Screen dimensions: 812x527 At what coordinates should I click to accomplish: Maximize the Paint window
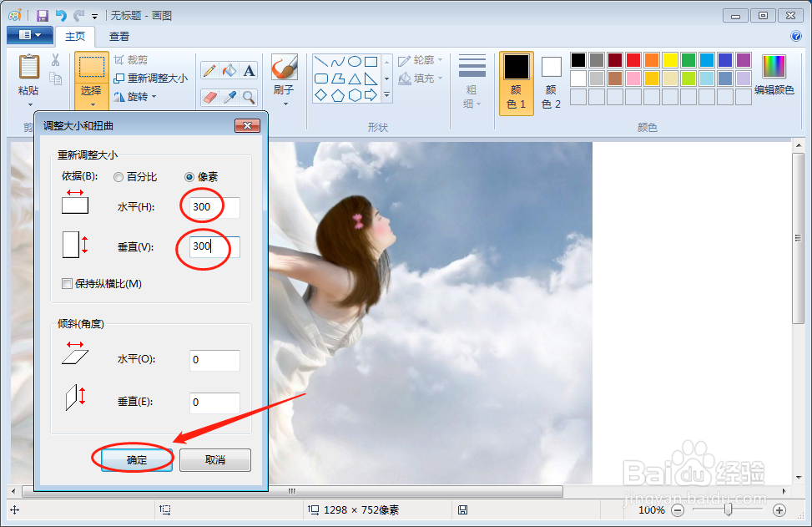tap(763, 16)
